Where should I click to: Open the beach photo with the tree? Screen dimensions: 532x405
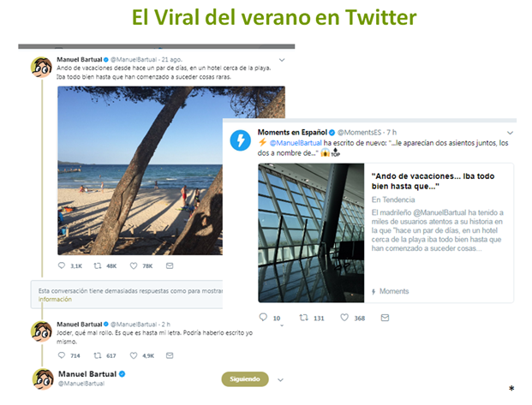[140, 170]
